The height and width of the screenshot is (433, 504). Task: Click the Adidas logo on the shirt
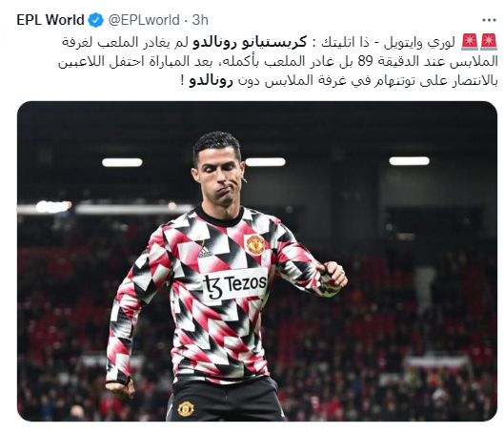[x=205, y=252]
